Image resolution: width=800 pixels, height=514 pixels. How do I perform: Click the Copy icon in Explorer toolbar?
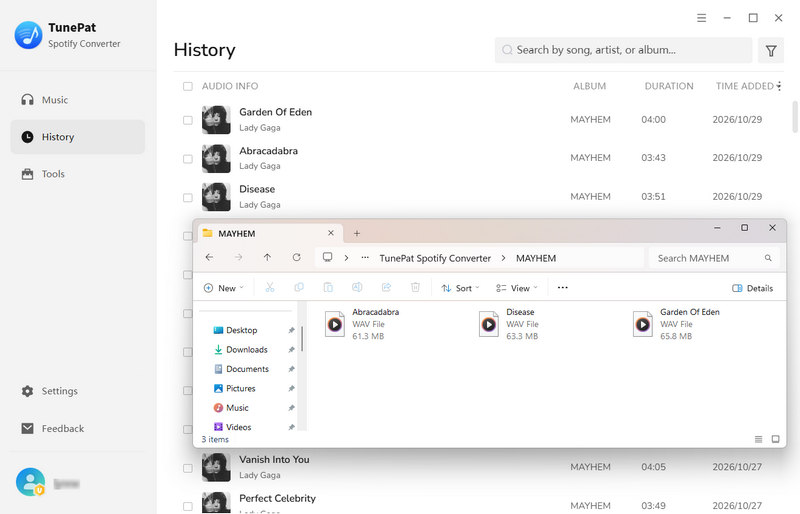(x=299, y=287)
